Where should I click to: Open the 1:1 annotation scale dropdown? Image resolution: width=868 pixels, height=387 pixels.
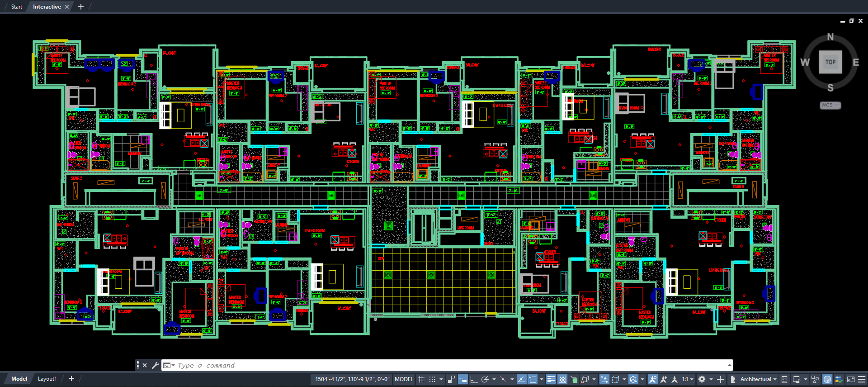[x=688, y=379]
